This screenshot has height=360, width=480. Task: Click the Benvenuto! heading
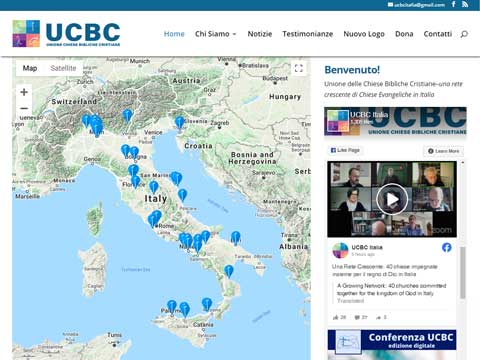point(352,70)
